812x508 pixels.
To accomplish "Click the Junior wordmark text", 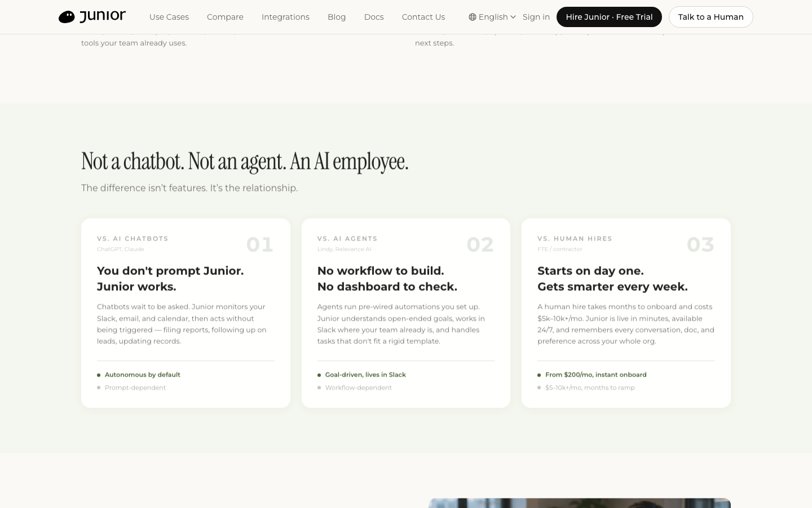I will pos(103,16).
